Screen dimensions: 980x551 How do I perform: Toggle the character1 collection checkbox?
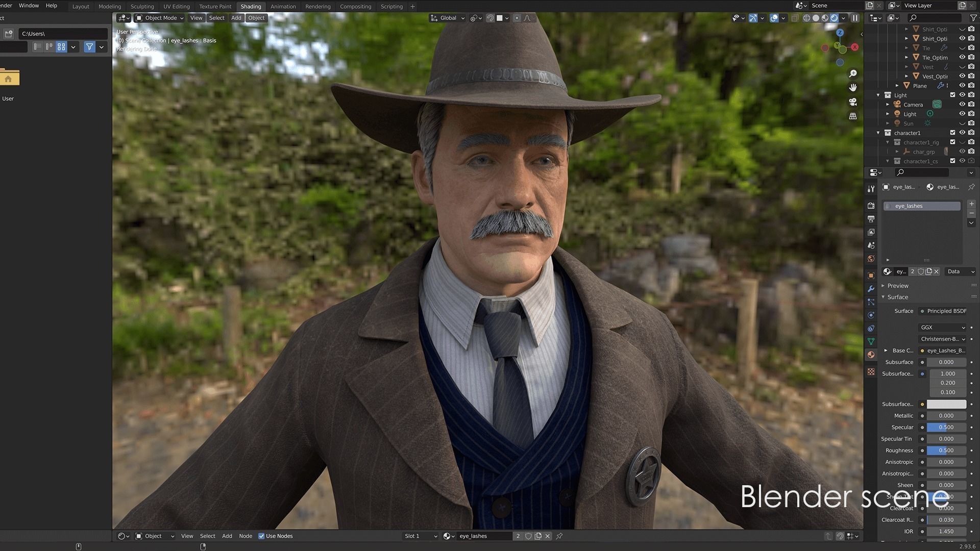point(952,133)
